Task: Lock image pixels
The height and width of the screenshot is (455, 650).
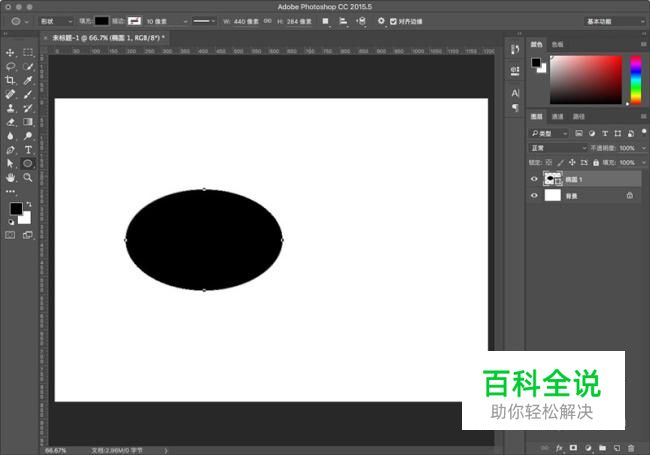Action: click(x=560, y=162)
